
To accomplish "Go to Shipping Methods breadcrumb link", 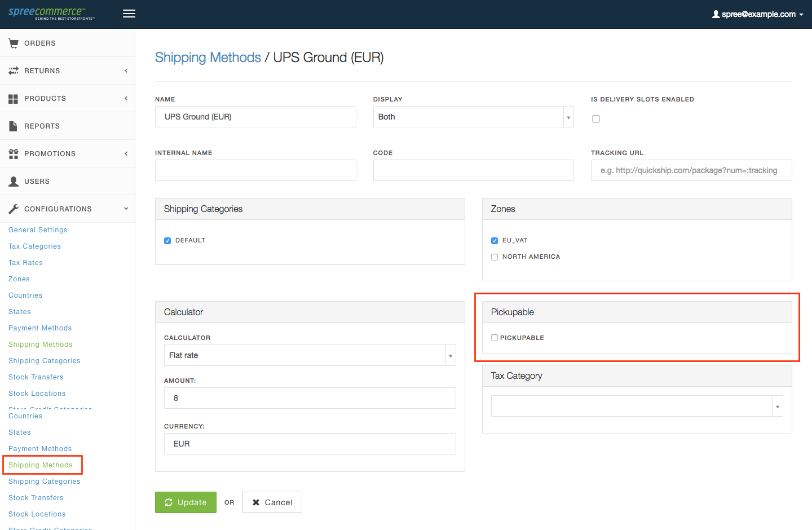I will (x=208, y=58).
